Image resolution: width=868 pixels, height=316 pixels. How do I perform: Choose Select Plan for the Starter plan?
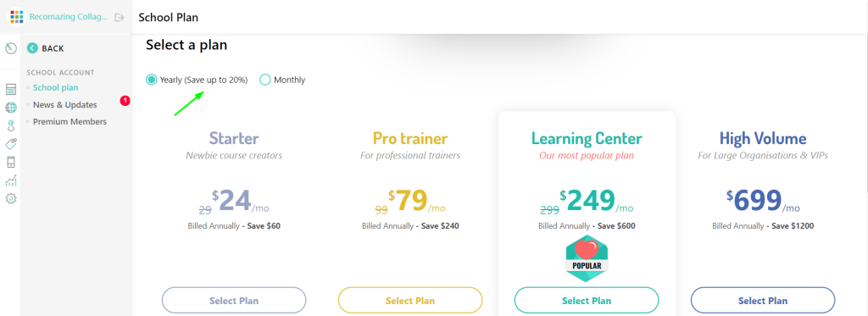click(234, 301)
